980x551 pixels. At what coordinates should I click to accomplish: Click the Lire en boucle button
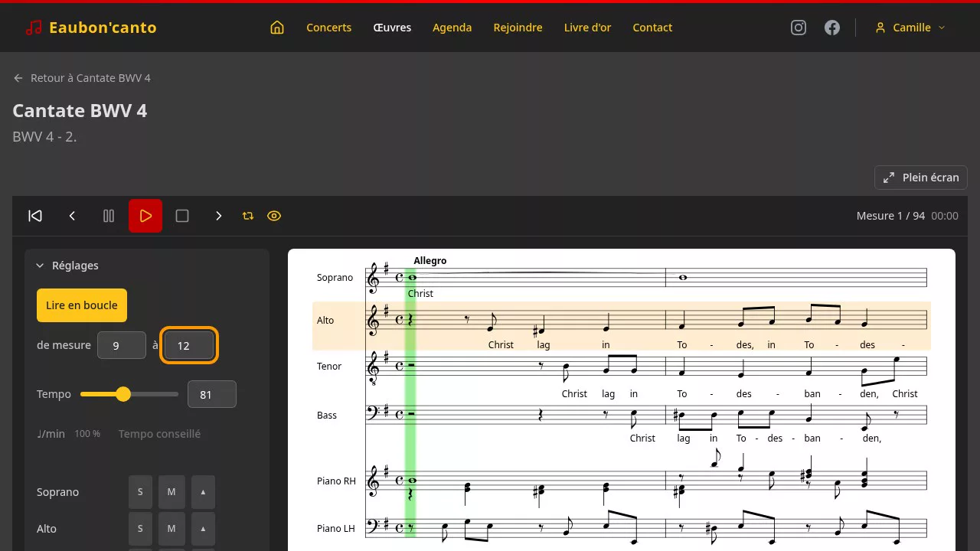tap(82, 305)
